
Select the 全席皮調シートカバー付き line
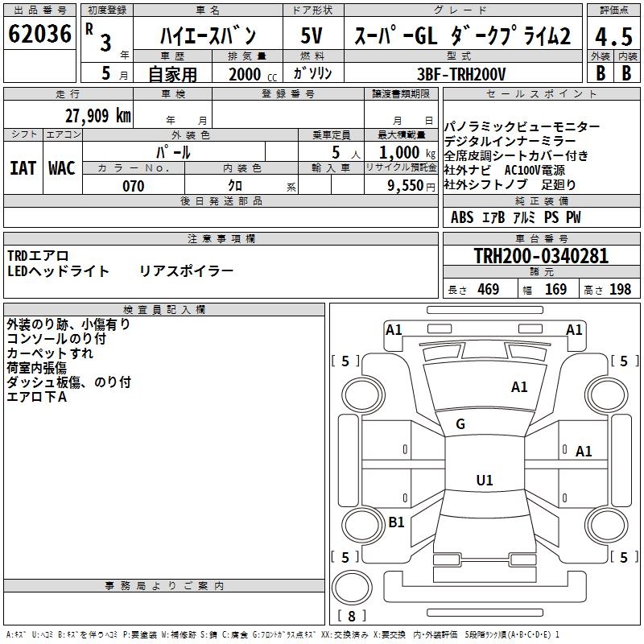point(516,155)
